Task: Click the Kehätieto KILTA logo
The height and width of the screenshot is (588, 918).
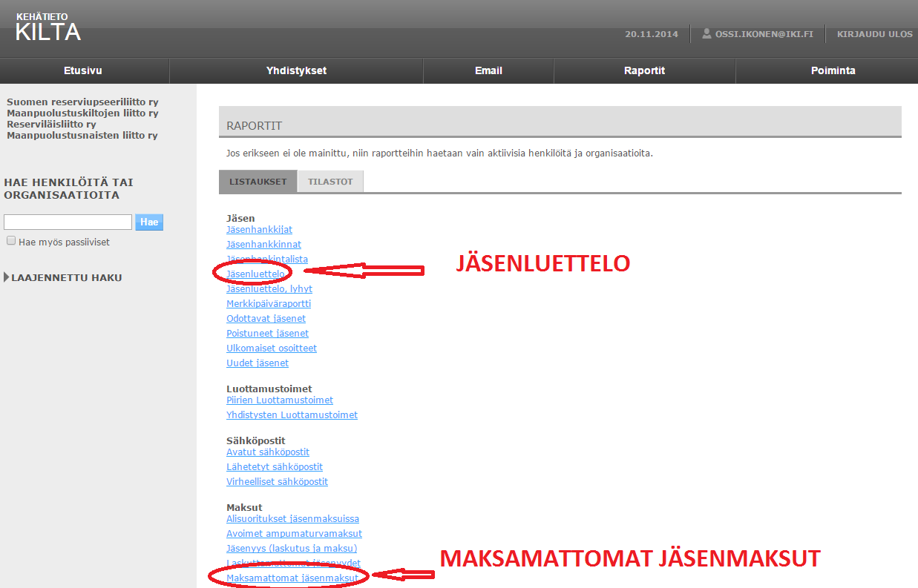Action: click(48, 27)
